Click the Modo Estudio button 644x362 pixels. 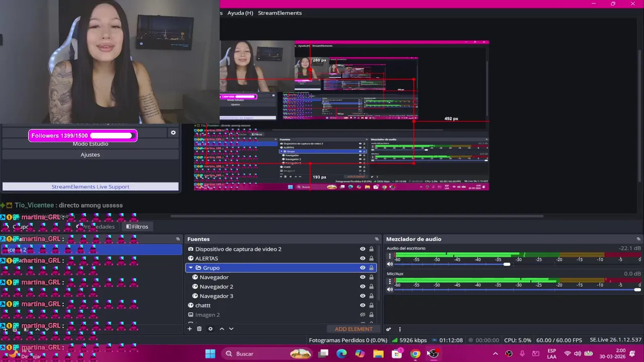point(91,144)
